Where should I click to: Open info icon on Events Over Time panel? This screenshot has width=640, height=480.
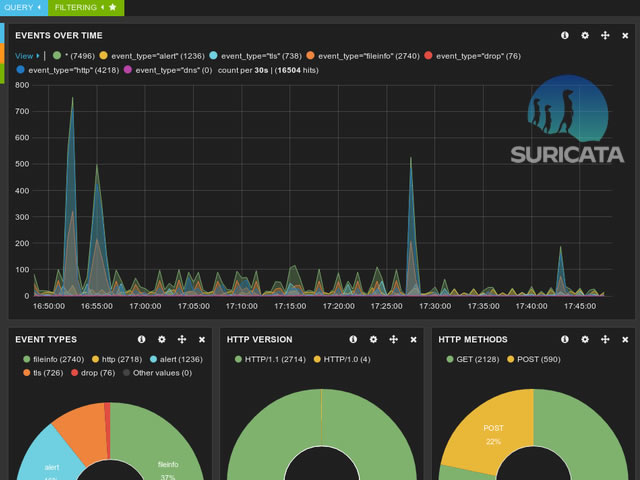click(564, 36)
